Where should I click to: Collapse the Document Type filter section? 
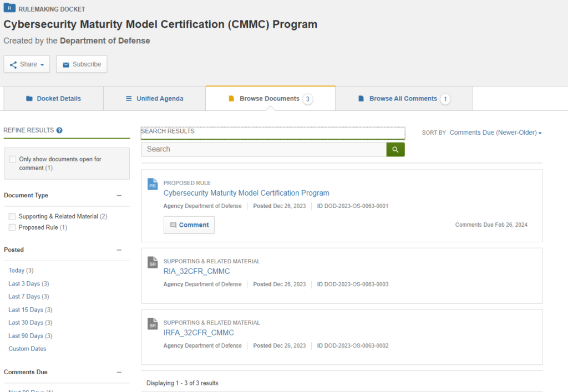[x=119, y=195]
